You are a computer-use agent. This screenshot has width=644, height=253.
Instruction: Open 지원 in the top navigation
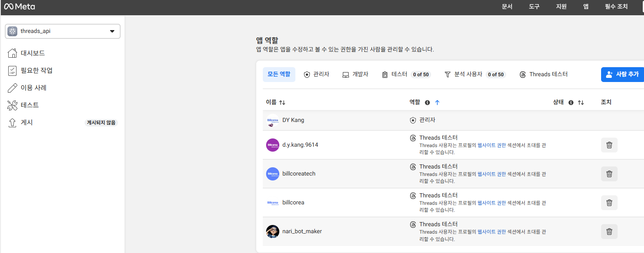tap(561, 7)
